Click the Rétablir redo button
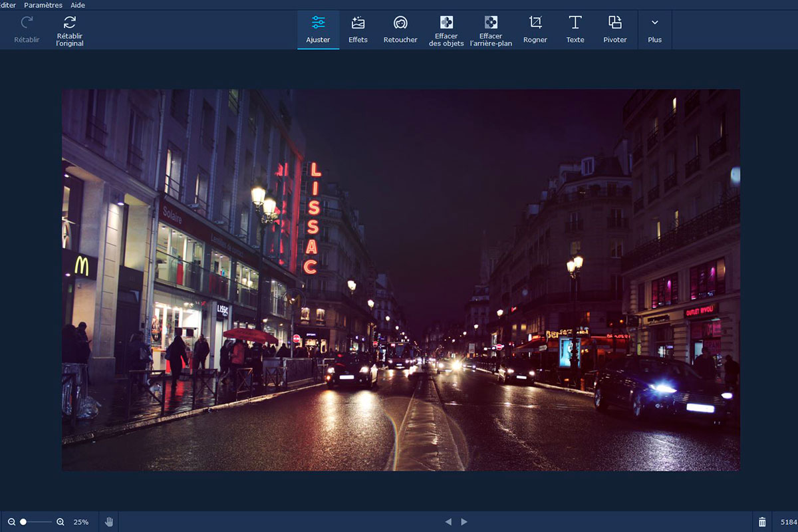This screenshot has height=532, width=798. [27, 30]
